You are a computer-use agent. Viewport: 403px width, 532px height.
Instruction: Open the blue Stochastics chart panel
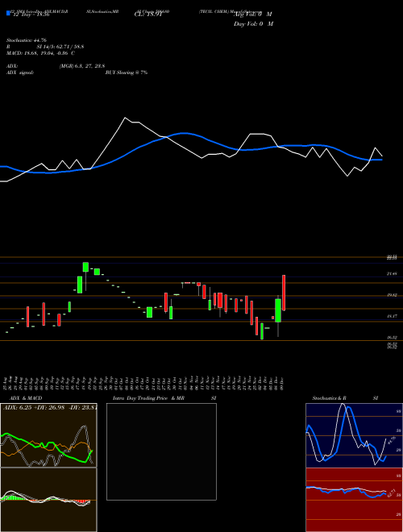point(354,435)
